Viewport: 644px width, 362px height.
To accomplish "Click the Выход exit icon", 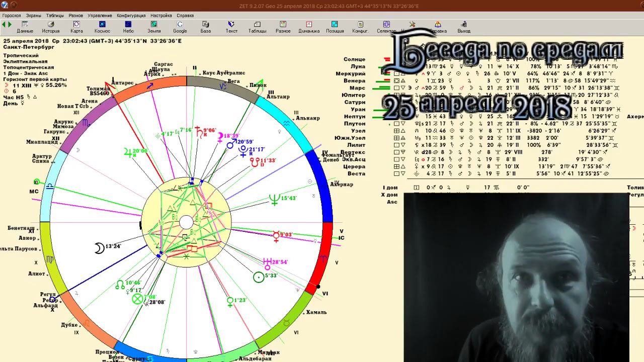I will tap(464, 27).
